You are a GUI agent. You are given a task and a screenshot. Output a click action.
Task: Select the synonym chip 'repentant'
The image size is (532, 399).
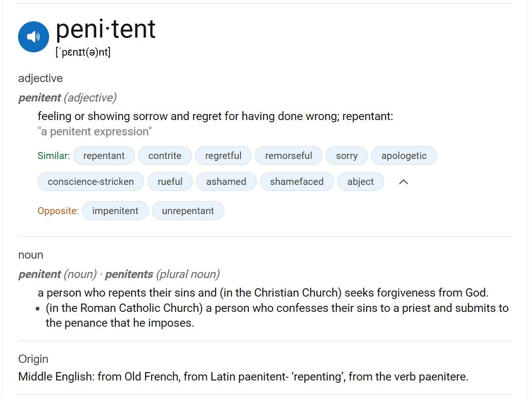[x=104, y=156]
